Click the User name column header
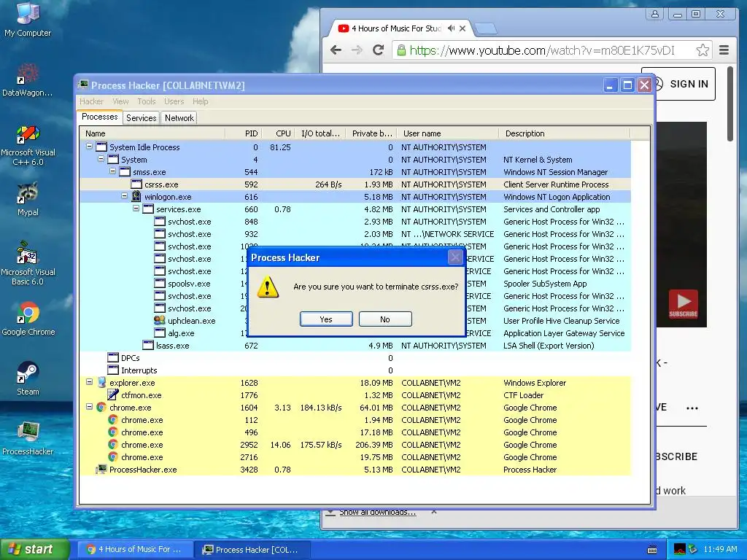 pyautogui.click(x=446, y=133)
